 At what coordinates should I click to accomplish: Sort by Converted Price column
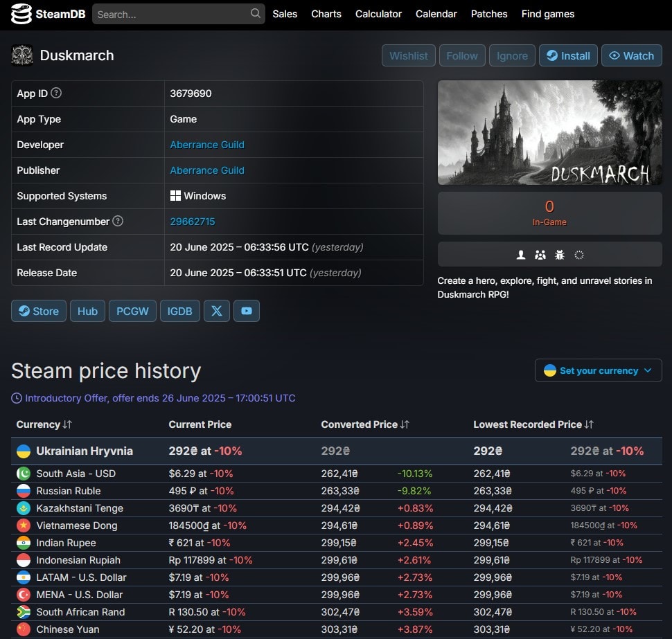(x=365, y=424)
